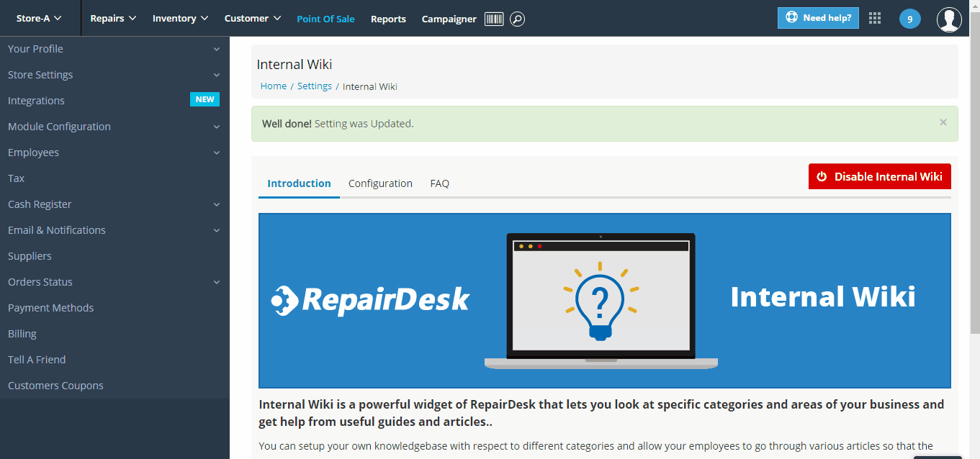Open the search magnifier icon
The image size is (980, 459).
(517, 19)
